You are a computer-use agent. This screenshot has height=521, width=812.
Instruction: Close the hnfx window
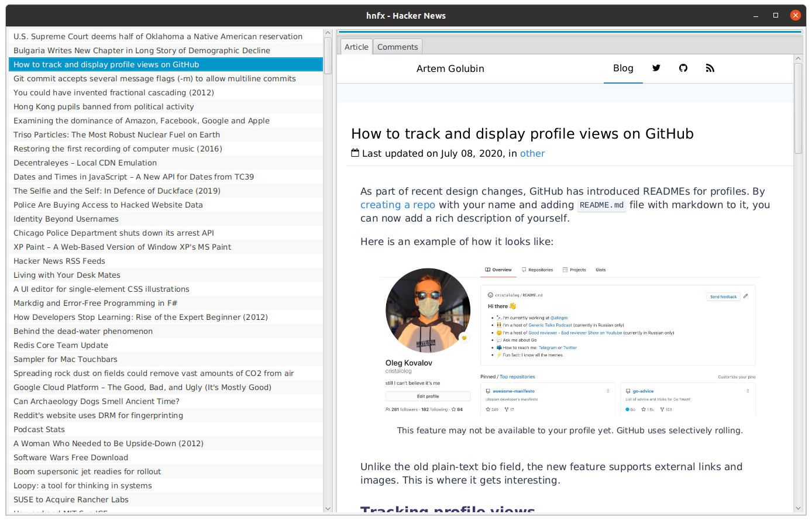tap(795, 16)
